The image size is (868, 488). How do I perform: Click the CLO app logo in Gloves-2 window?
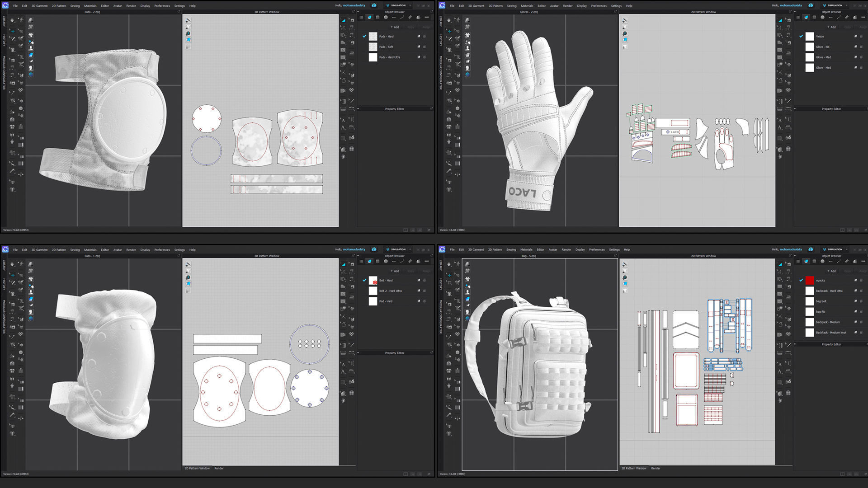442,5
